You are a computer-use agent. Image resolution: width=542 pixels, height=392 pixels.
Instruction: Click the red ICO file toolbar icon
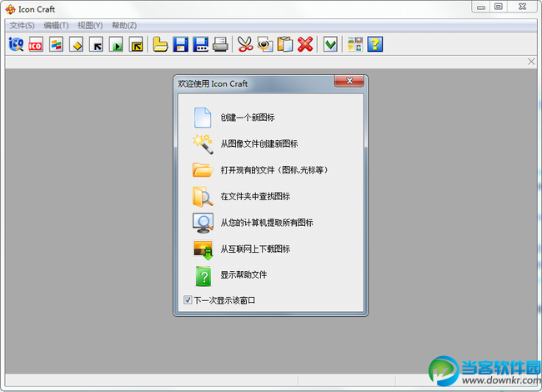click(36, 44)
